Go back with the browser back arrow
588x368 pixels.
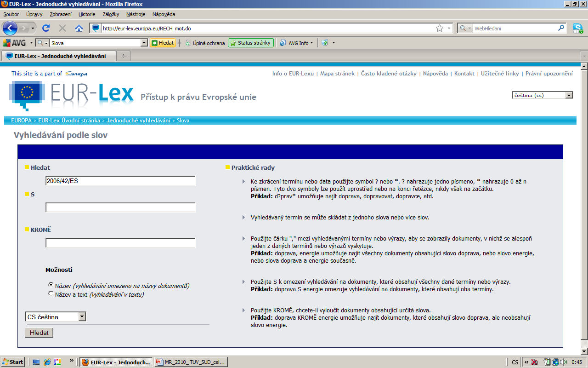click(x=10, y=28)
